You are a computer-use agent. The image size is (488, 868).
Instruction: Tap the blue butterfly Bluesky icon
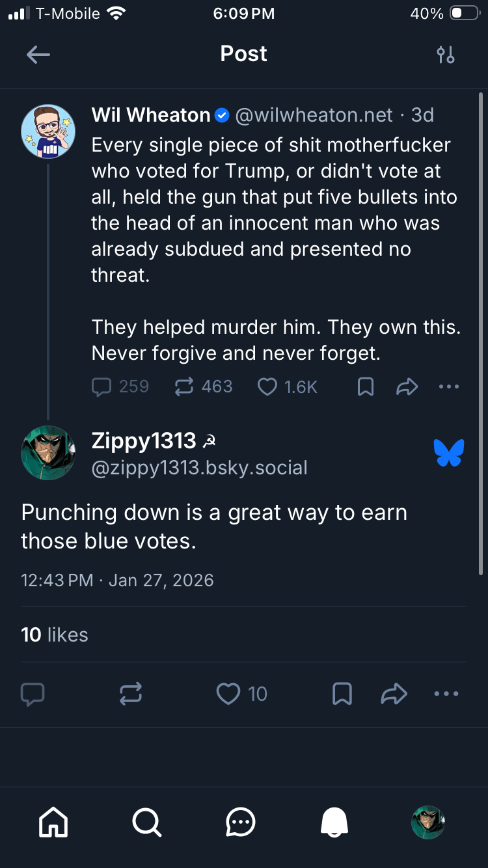coord(449,453)
